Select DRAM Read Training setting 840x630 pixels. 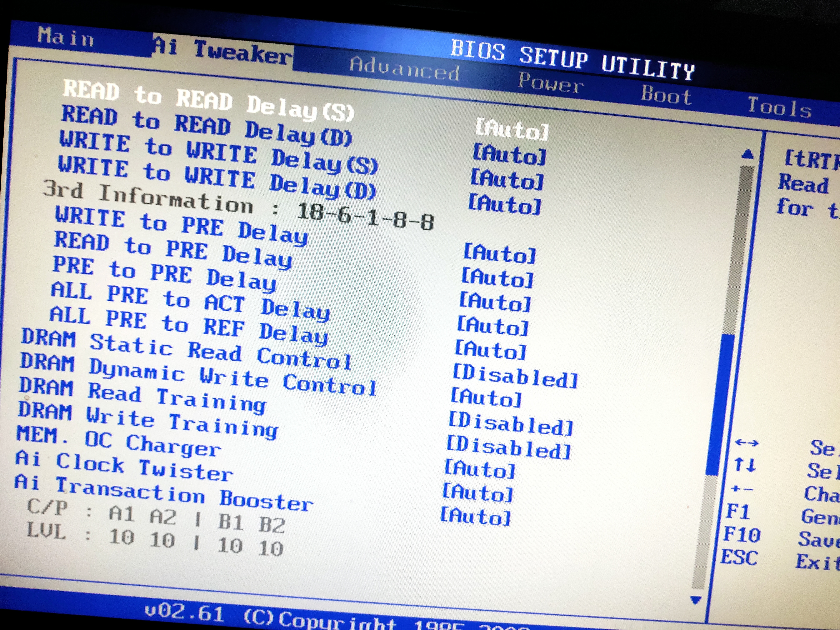click(x=142, y=395)
